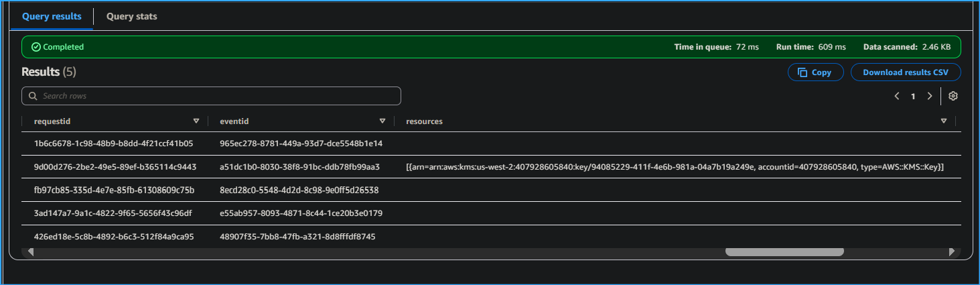Click the horizontal scrollbar right arrow
The width and height of the screenshot is (980, 285).
click(952, 252)
